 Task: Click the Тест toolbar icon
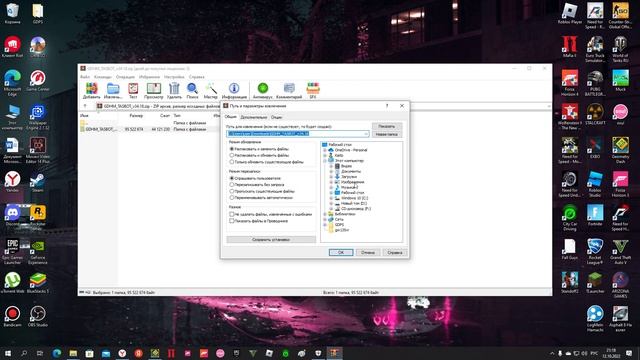tap(133, 90)
